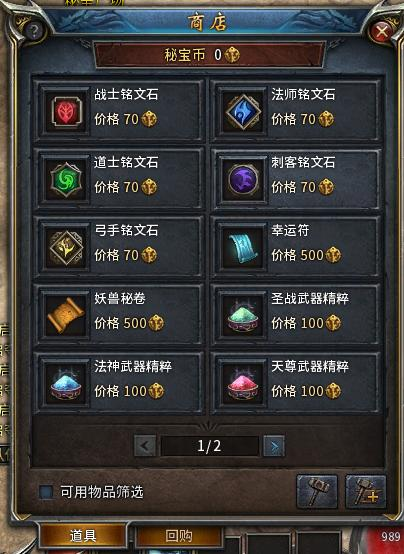Enable the 可用物品筛选 checkbox
Image resolution: width=404 pixels, height=554 pixels.
coord(46,491)
